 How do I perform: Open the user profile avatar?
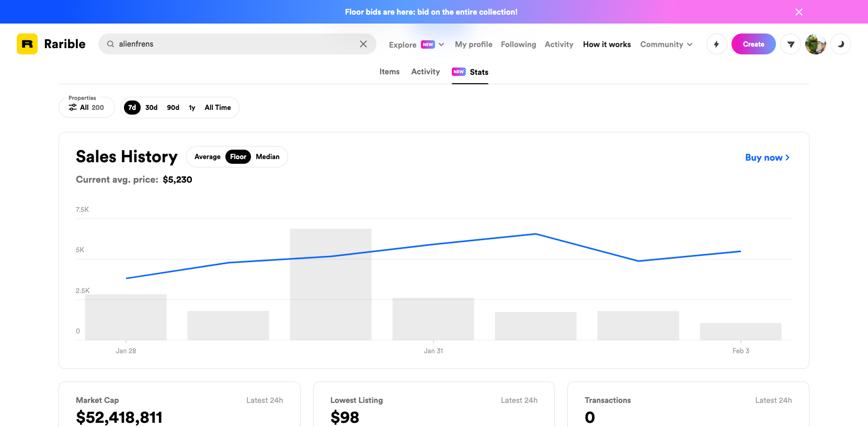click(816, 44)
